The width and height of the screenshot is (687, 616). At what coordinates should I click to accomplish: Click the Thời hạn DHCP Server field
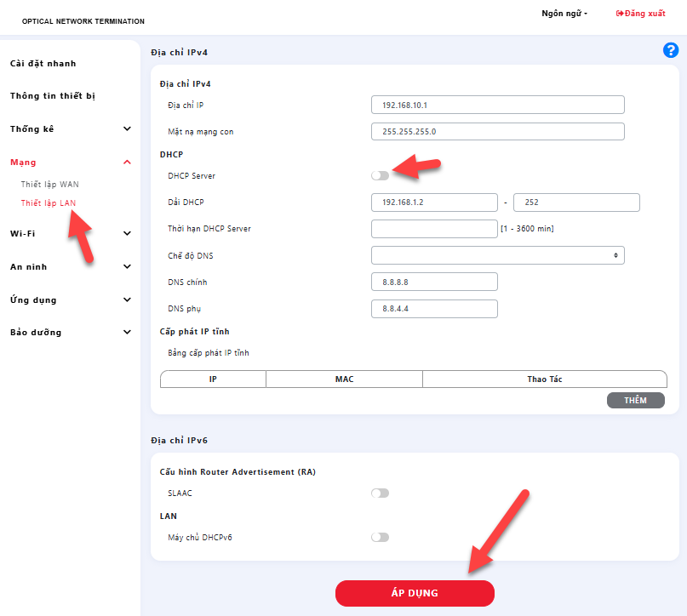(434, 229)
